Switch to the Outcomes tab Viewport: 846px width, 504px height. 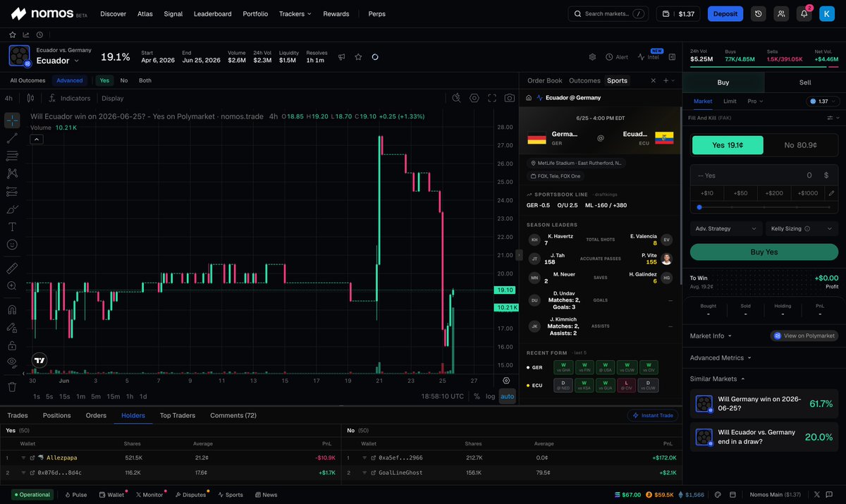click(584, 80)
